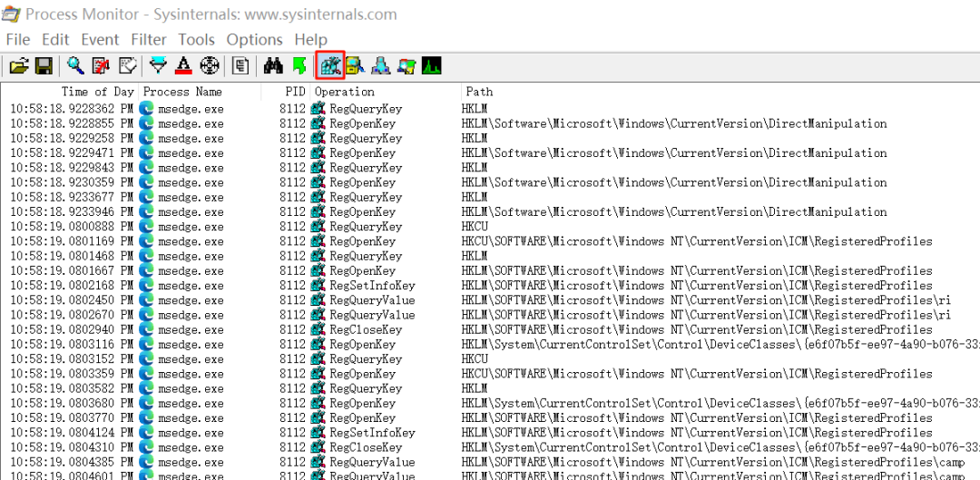Viewport: 980px width, 480px height.
Task: Click the RegQueryValue operation at 10:58:19.0802670
Action: 373,315
